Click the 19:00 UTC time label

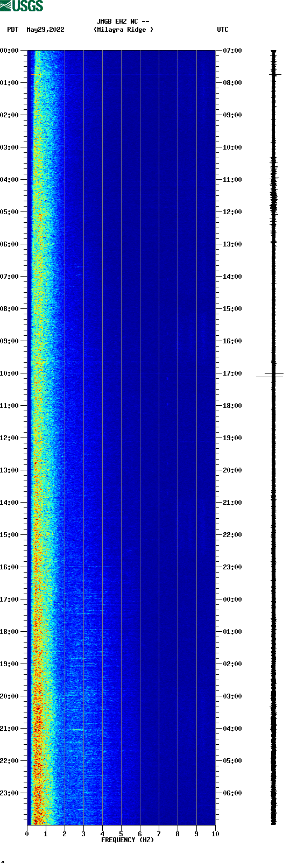click(x=232, y=438)
